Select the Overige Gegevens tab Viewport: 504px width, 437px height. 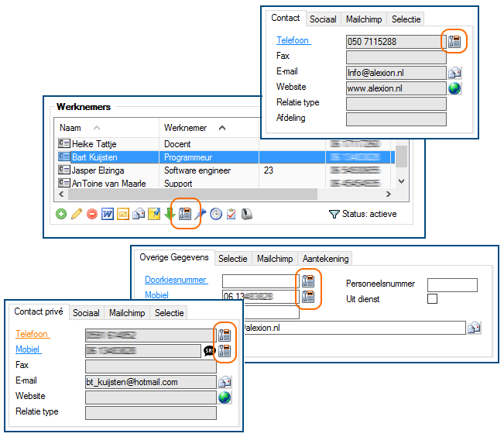174,257
